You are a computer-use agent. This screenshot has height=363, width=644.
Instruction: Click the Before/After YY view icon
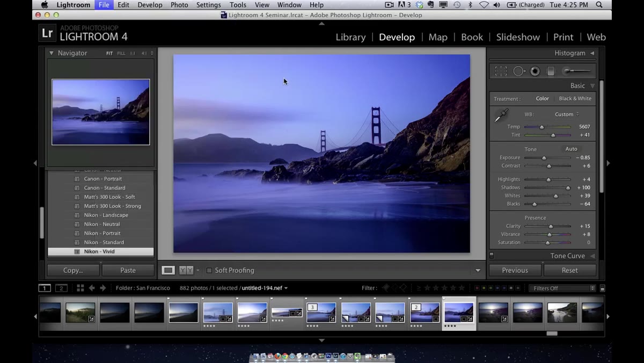tap(186, 271)
